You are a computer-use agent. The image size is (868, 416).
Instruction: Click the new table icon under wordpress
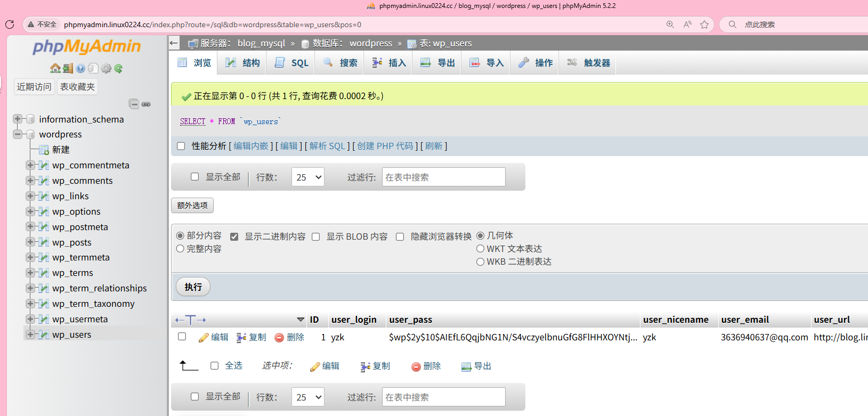pos(44,150)
